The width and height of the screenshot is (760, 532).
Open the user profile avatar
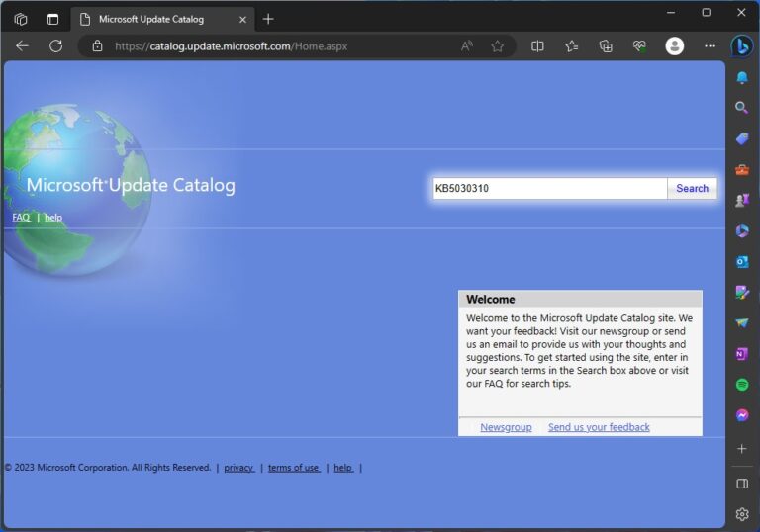coord(674,46)
